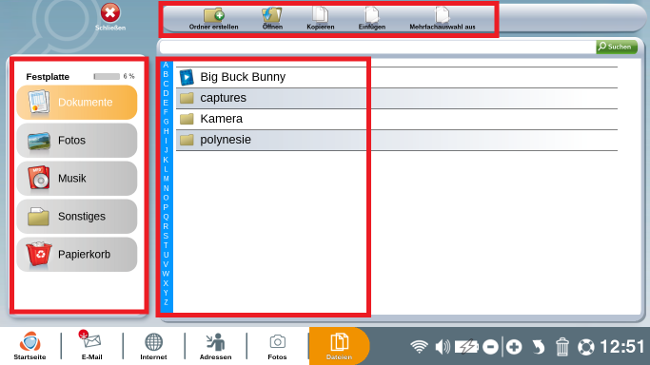Create a new folder with Ordner erstellen
The height and width of the screenshot is (365, 650).
click(x=213, y=19)
